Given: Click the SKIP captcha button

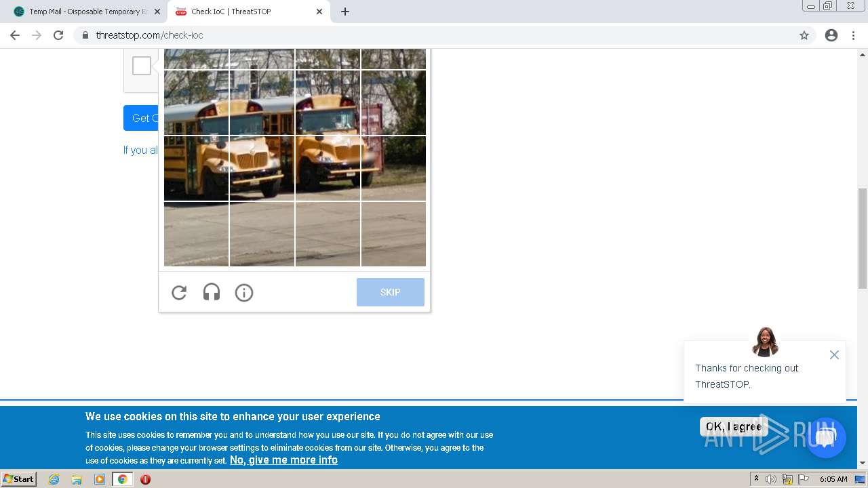Looking at the screenshot, I should click(391, 292).
